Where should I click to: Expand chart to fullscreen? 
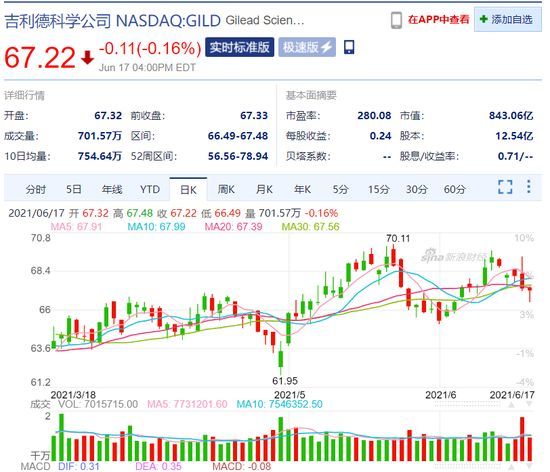(x=505, y=187)
